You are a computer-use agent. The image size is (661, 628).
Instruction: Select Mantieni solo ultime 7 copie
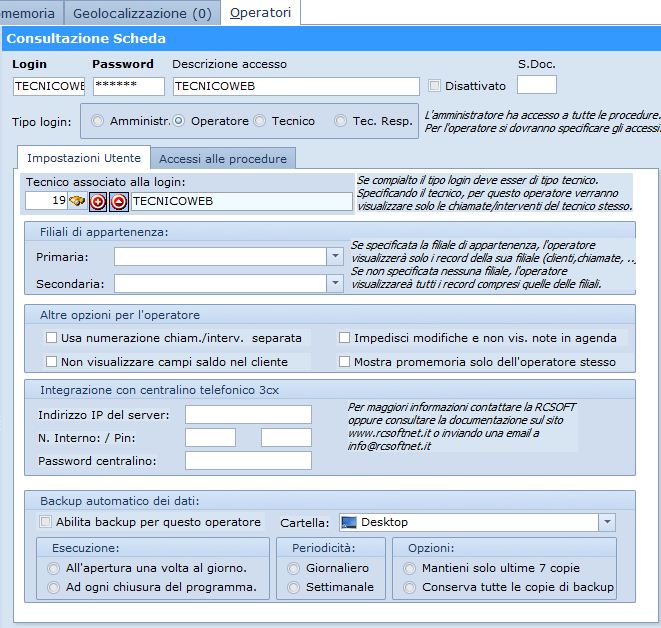(409, 568)
